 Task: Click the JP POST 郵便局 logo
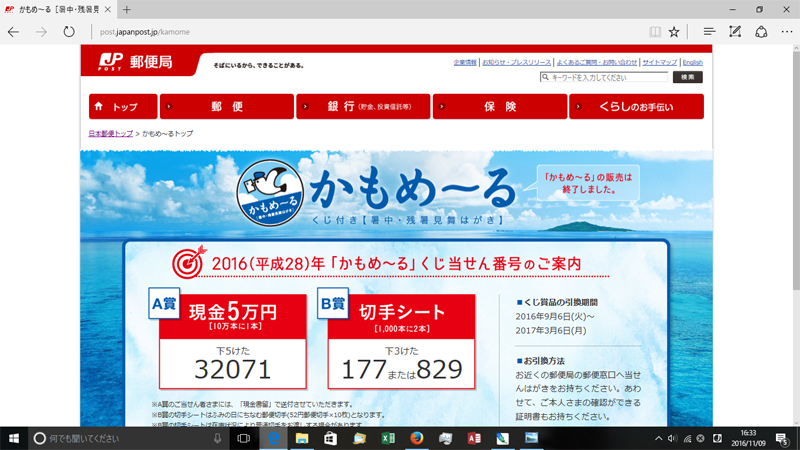click(x=136, y=62)
